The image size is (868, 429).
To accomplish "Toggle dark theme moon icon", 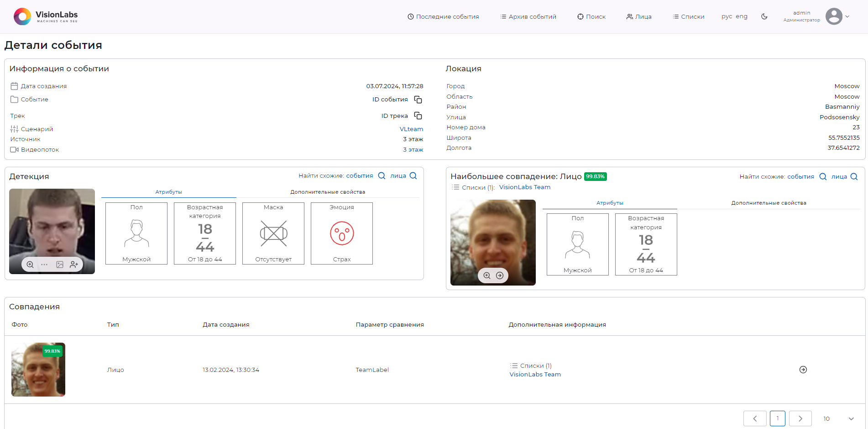I will click(764, 16).
